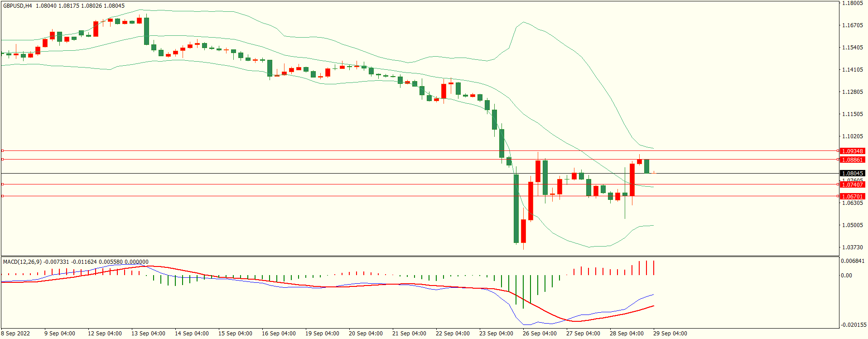Image resolution: width=868 pixels, height=339 pixels.
Task: Click the 8 Sep 2022 date label
Action: [16, 334]
